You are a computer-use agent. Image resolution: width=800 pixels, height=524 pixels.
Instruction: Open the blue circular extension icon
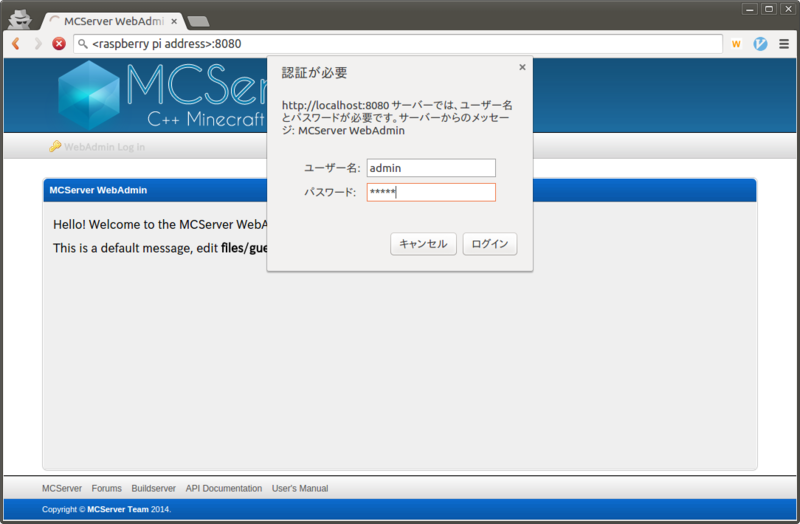[760, 44]
